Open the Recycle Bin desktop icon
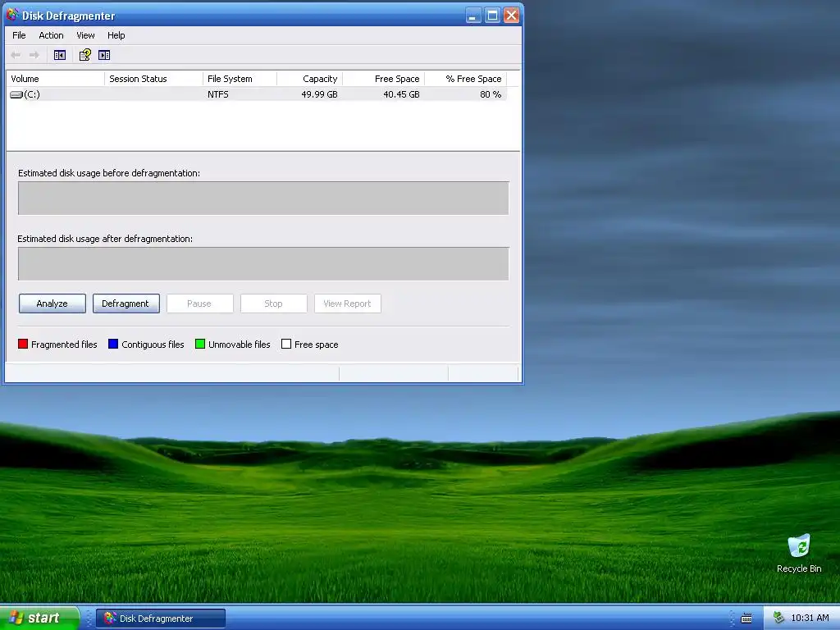 point(799,554)
